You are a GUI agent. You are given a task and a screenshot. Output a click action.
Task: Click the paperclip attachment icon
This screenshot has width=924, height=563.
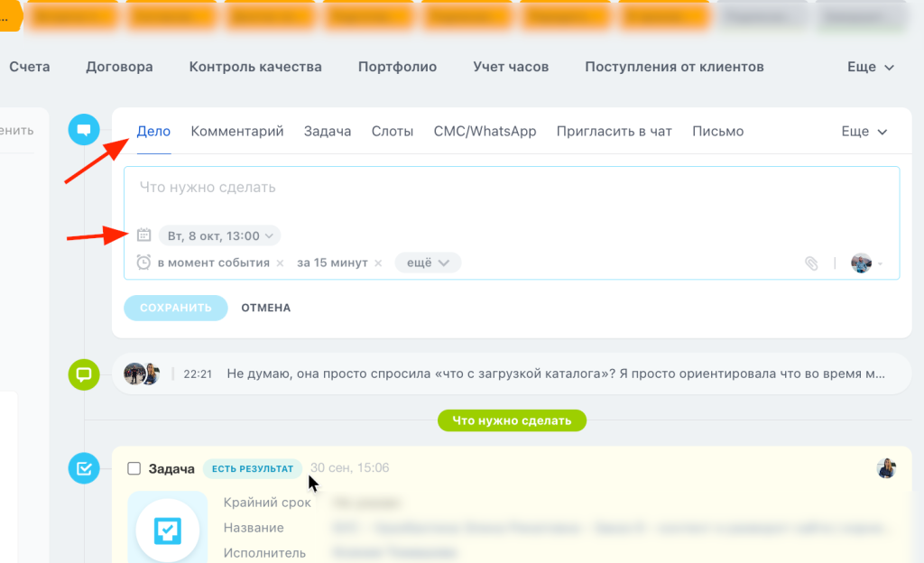click(x=809, y=264)
